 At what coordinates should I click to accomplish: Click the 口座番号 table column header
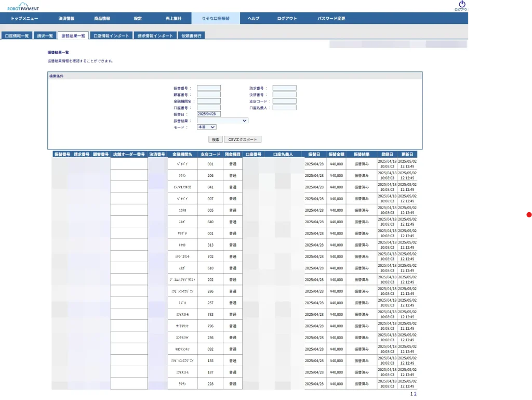click(x=254, y=154)
